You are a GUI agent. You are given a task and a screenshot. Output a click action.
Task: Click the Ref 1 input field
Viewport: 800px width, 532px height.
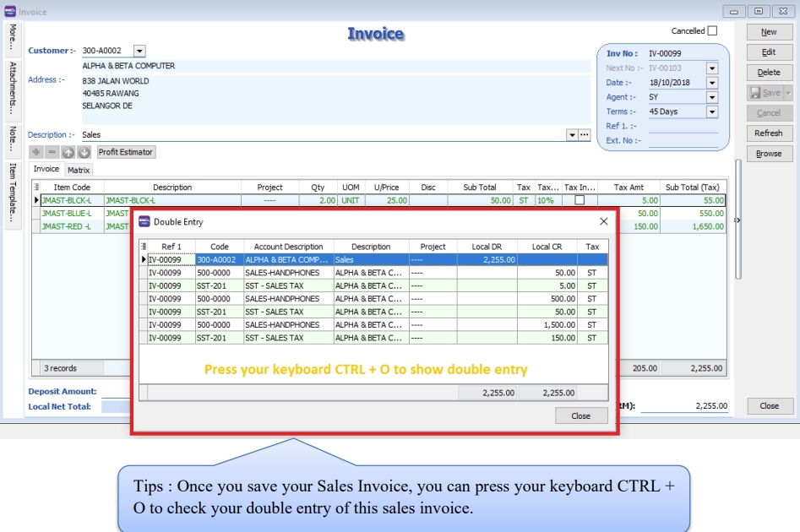point(683,126)
